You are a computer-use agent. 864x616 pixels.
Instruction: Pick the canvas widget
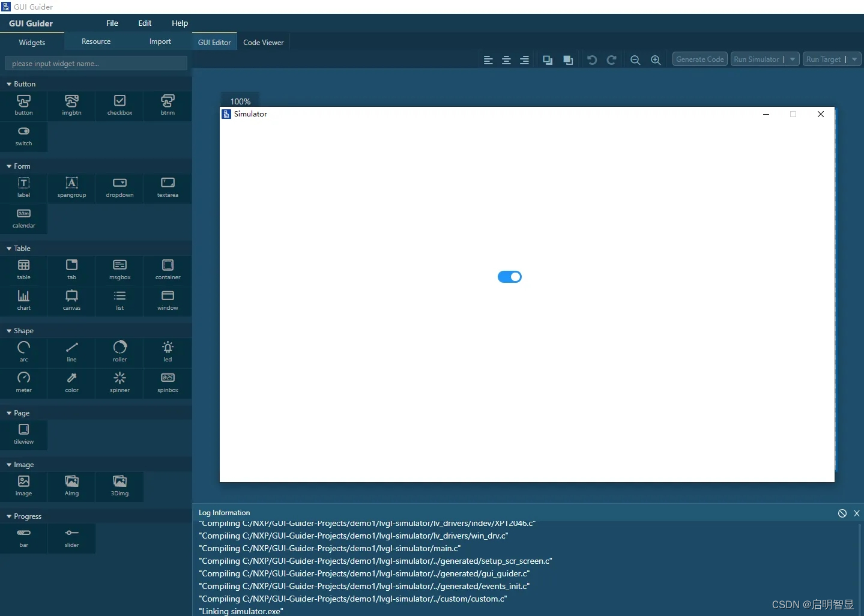click(71, 300)
